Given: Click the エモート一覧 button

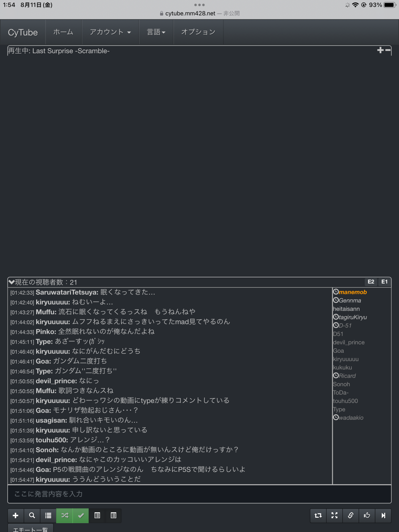Looking at the screenshot, I should tap(30, 529).
